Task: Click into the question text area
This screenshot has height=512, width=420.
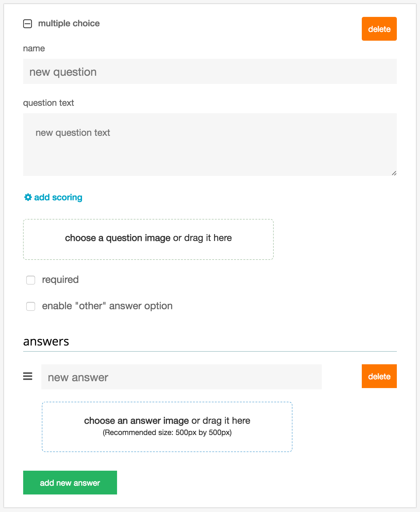Action: pos(210,145)
